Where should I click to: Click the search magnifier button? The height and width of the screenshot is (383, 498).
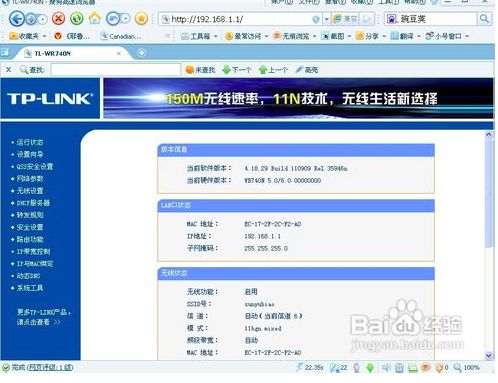(484, 19)
